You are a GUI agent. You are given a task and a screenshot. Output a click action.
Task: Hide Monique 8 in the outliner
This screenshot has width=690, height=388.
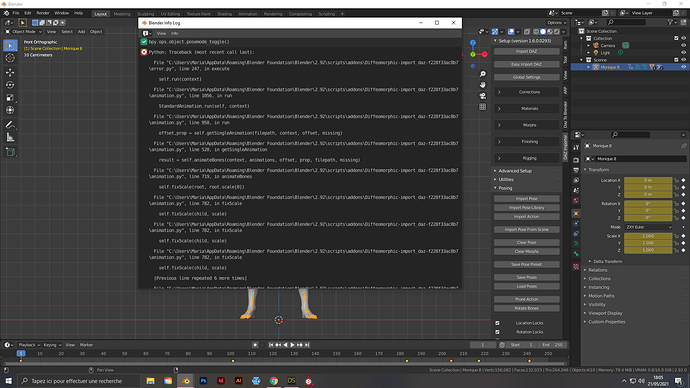click(683, 67)
